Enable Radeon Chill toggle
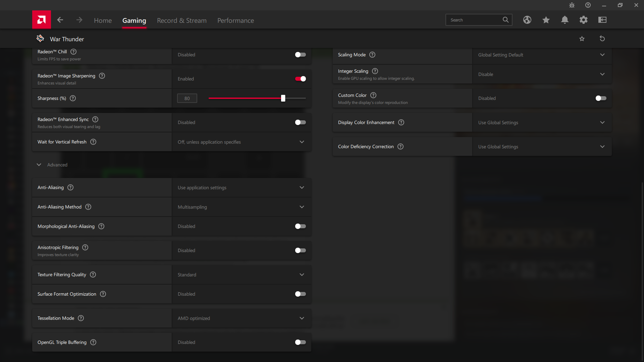 (300, 55)
